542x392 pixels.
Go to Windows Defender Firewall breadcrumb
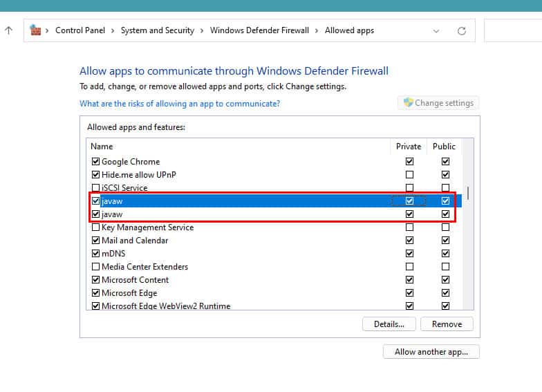tap(260, 30)
